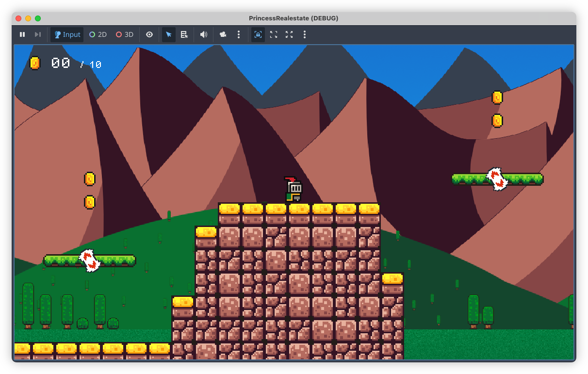Activate the arrow select tool
588x374 pixels.
tap(169, 34)
